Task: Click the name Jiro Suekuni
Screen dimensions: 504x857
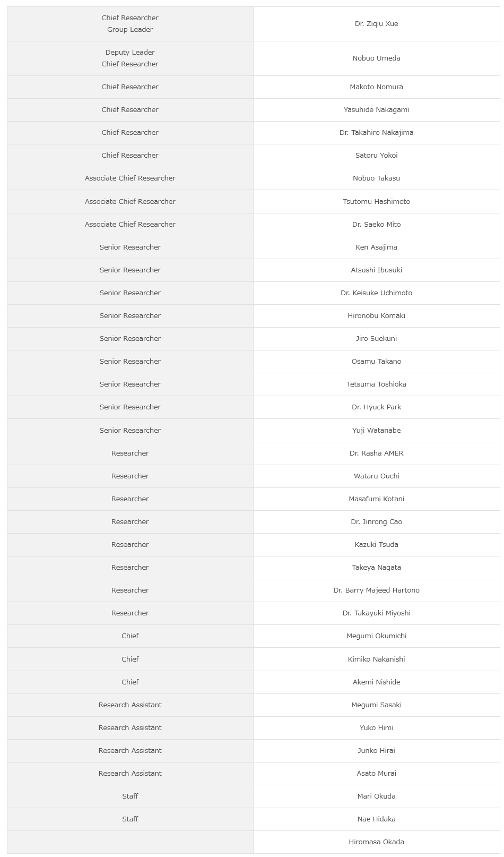Action: pos(376,339)
